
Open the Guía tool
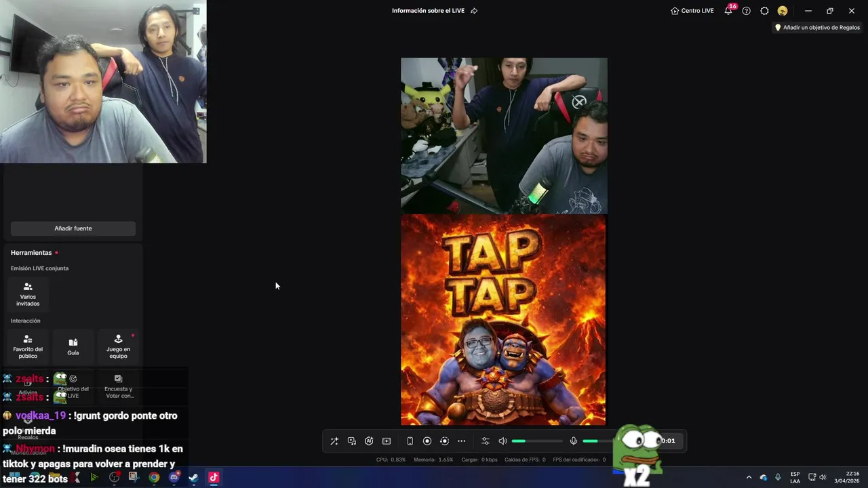click(73, 347)
